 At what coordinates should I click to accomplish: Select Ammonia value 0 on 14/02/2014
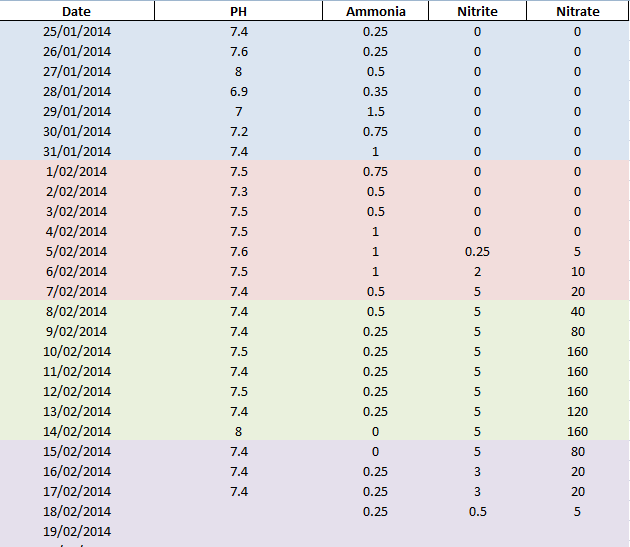[x=376, y=431]
